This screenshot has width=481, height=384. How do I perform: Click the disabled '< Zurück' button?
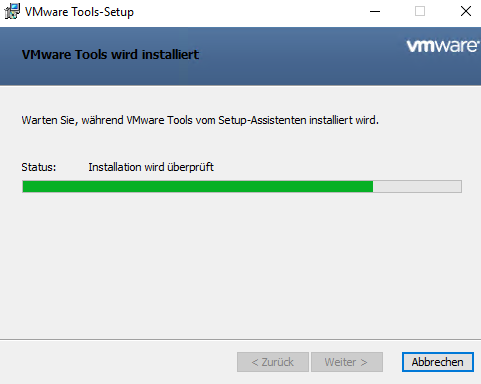273,362
